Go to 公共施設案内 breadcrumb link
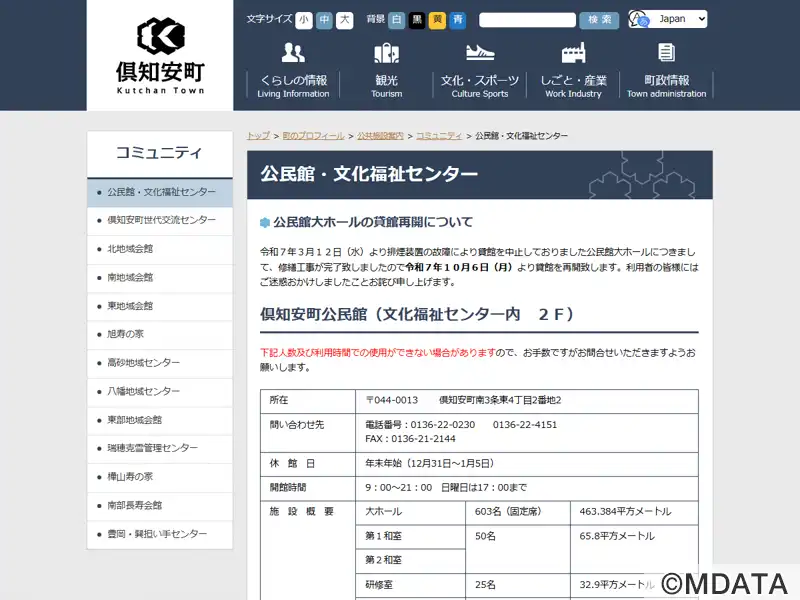Image resolution: width=800 pixels, height=600 pixels. pos(380,136)
